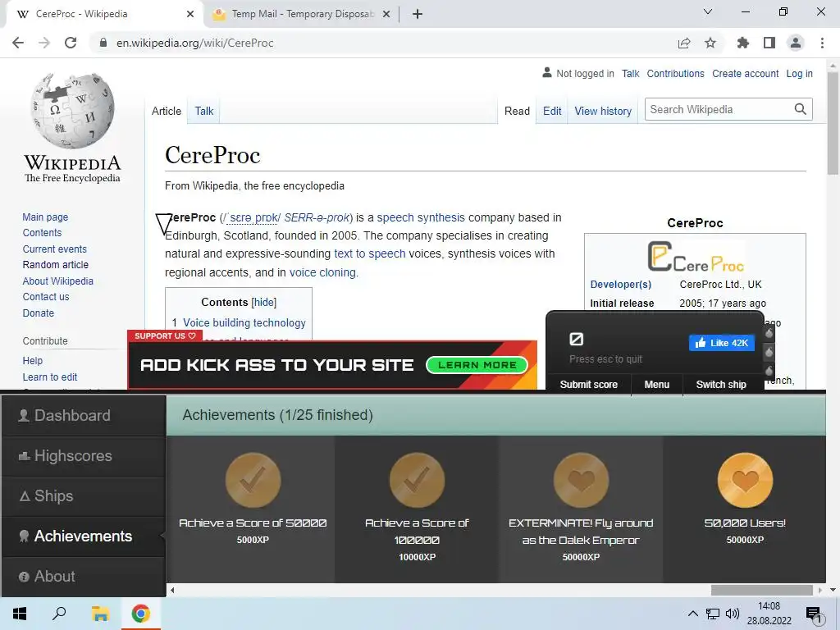Open the Chrome profile avatar

[796, 43]
